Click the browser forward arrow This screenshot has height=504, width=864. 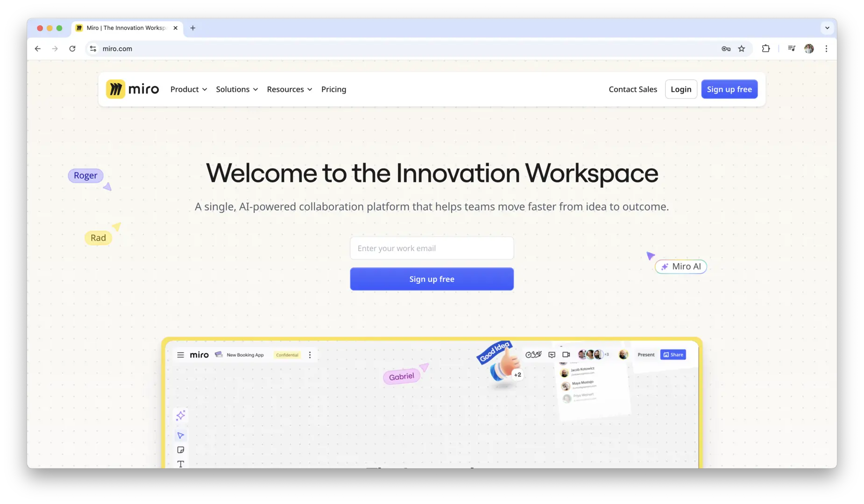55,49
